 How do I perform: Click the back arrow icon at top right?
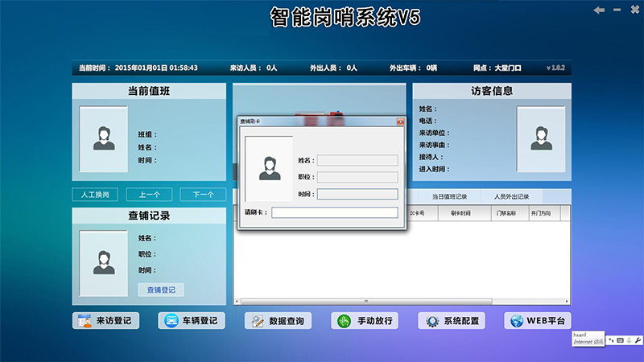[x=598, y=10]
